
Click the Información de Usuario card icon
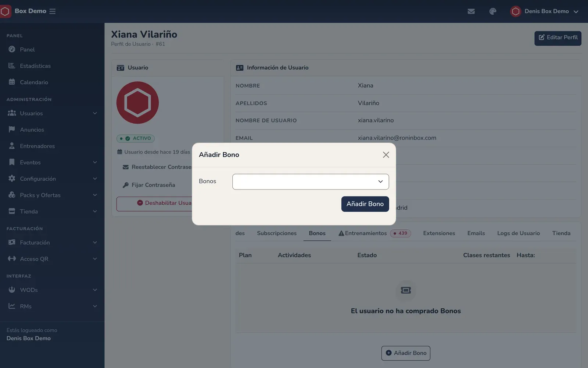(x=240, y=68)
